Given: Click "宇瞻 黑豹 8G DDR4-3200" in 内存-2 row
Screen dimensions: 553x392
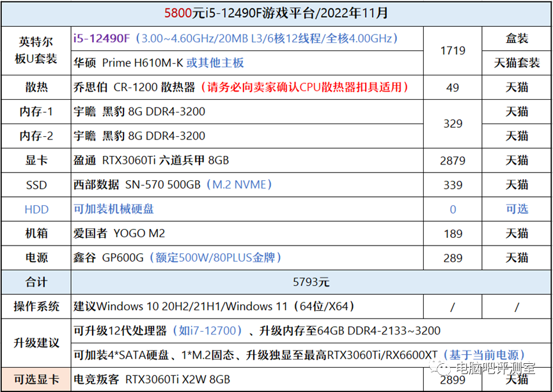Looking at the screenshot, I should [x=139, y=136].
